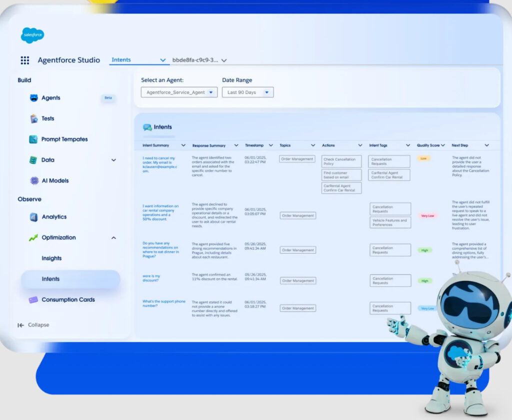Click timestamp 06/01/2025, 03:22:47 PM
The width and height of the screenshot is (512, 420).
pyautogui.click(x=255, y=159)
